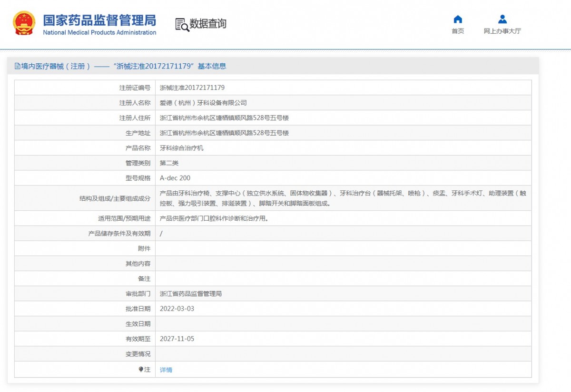Click the National Medical Products Administration subtitle
571x392 pixels.
point(99,33)
